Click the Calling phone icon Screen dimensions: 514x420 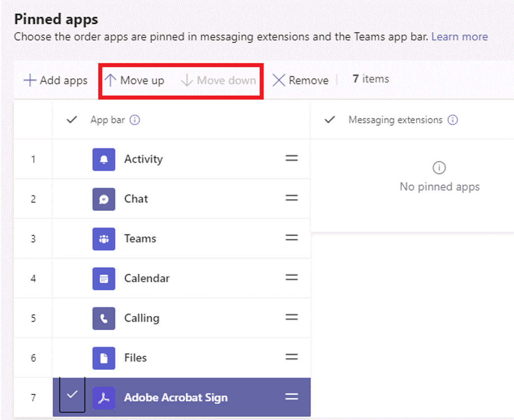tap(104, 318)
